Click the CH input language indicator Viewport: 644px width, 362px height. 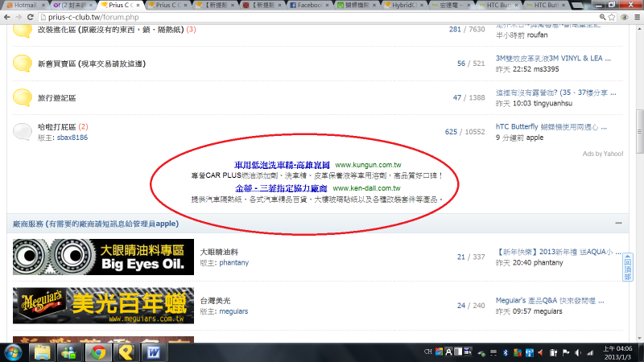[x=427, y=352]
